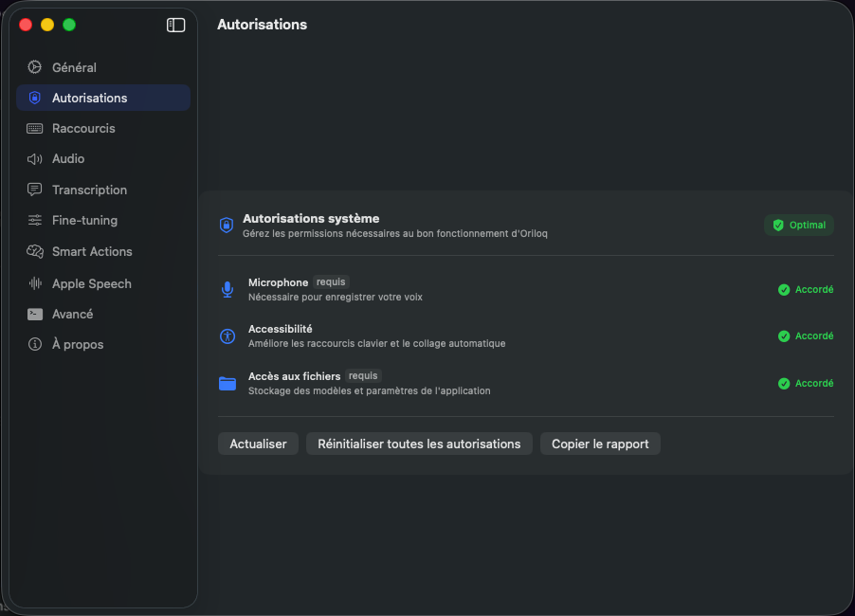Click the blue microphone permission icon
The image size is (855, 616).
(x=227, y=289)
